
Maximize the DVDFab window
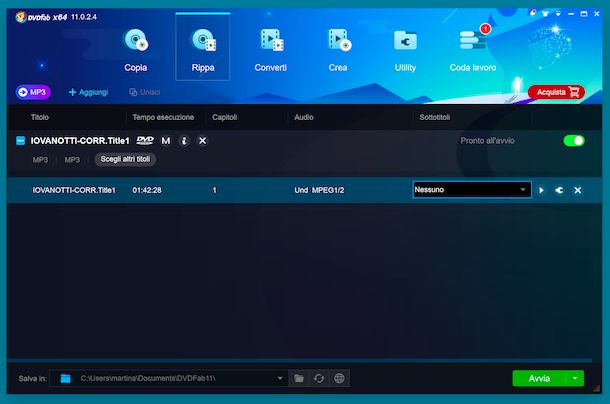[x=584, y=14]
